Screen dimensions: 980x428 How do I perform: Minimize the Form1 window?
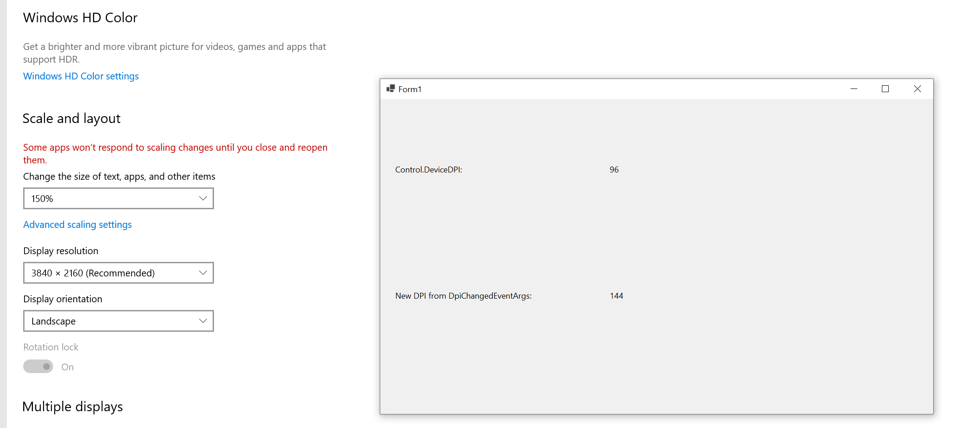pos(854,89)
